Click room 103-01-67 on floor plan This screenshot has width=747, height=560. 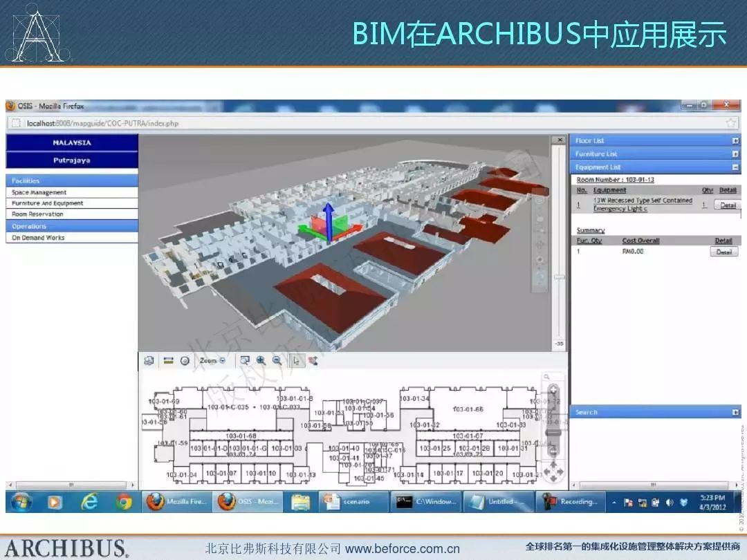[x=468, y=436]
